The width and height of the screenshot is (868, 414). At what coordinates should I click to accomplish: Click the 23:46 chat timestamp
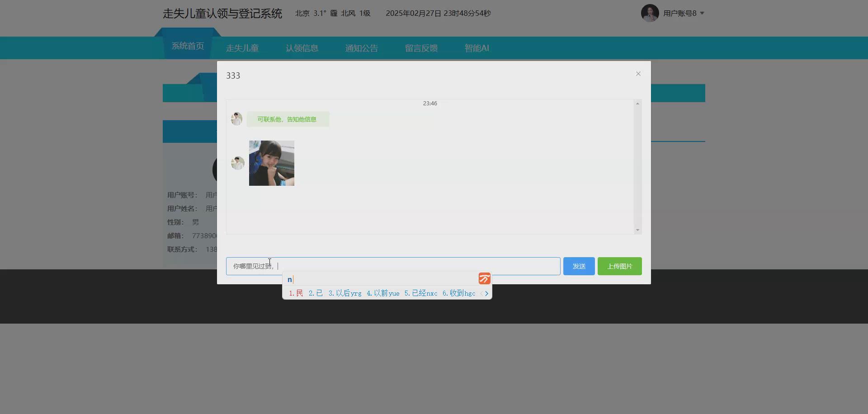(x=430, y=103)
